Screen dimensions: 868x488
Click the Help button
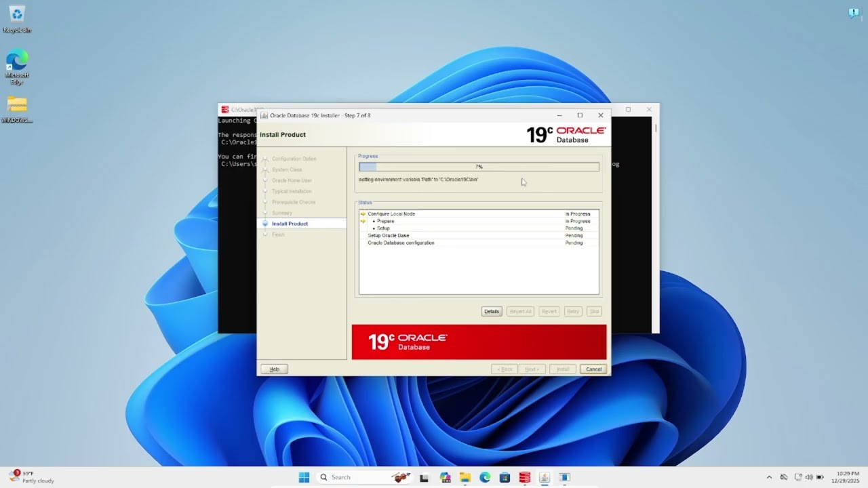click(274, 369)
